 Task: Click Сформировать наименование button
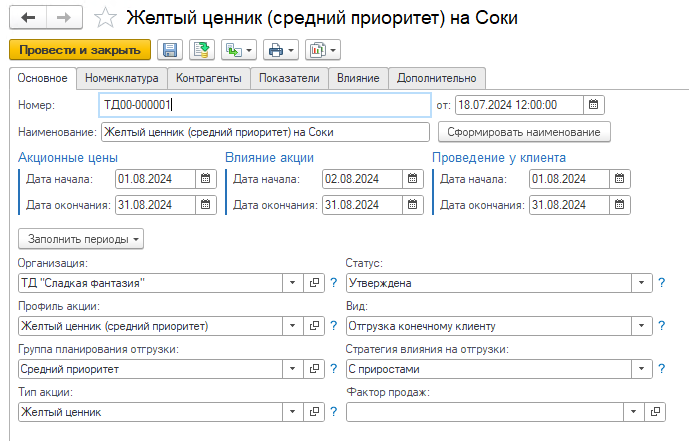524,132
